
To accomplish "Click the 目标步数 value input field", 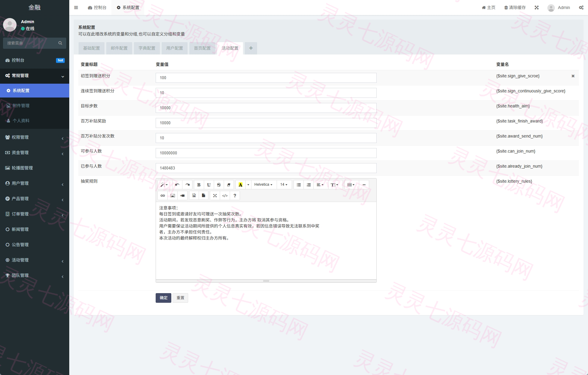I will [266, 108].
